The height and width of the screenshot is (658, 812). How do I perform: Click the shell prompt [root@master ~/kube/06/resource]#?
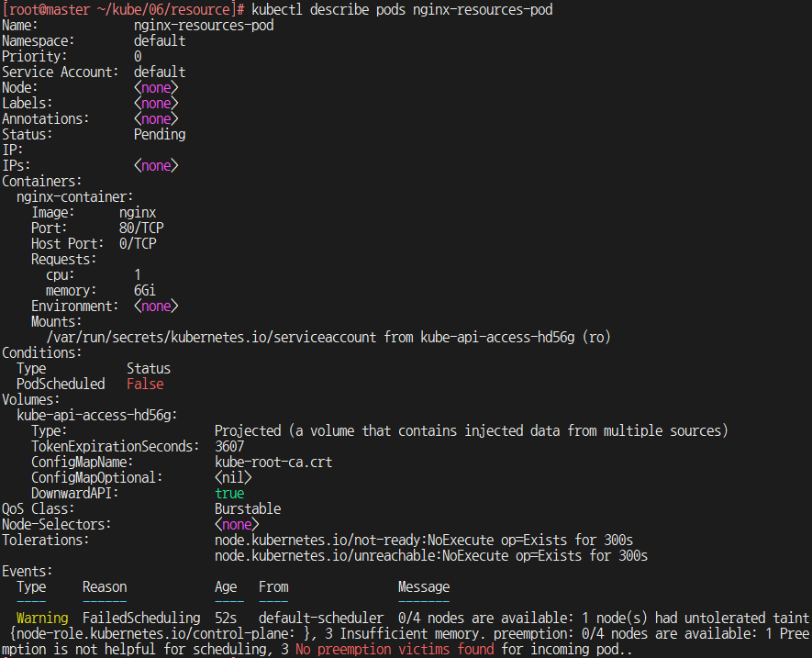coord(123,9)
